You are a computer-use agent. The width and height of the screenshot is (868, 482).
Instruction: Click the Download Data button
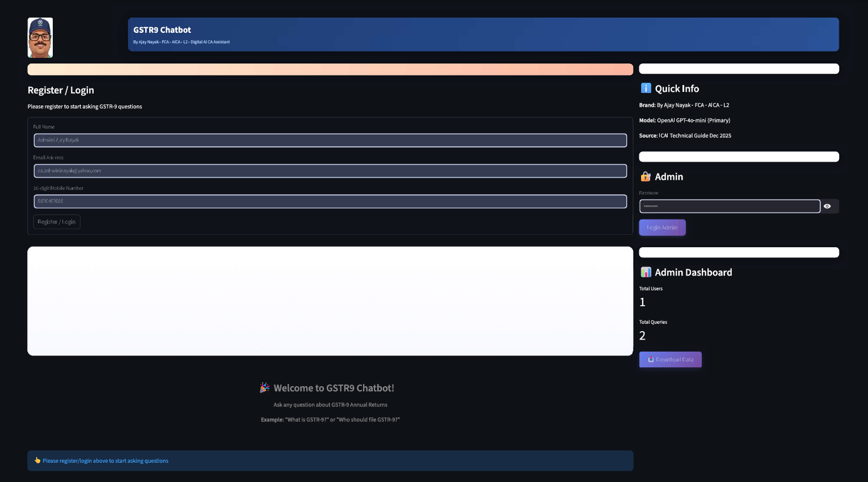coord(670,360)
